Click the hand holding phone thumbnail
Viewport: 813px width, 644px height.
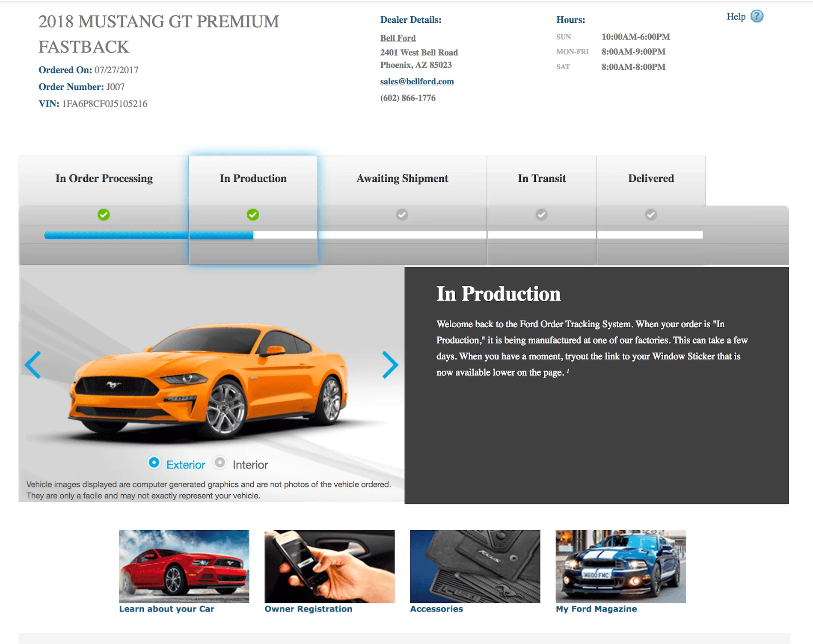329,566
